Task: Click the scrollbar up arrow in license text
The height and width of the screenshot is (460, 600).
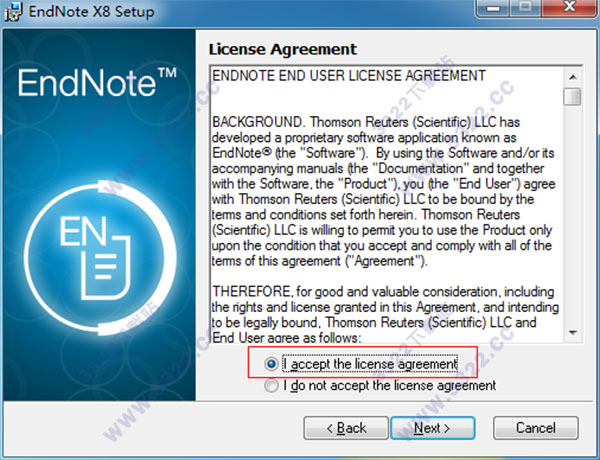Action: tap(573, 77)
